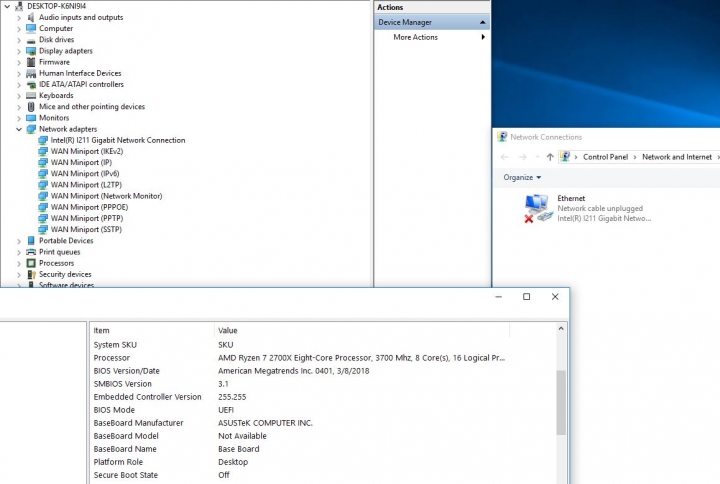Select the Platform Role row

pyautogui.click(x=299, y=462)
